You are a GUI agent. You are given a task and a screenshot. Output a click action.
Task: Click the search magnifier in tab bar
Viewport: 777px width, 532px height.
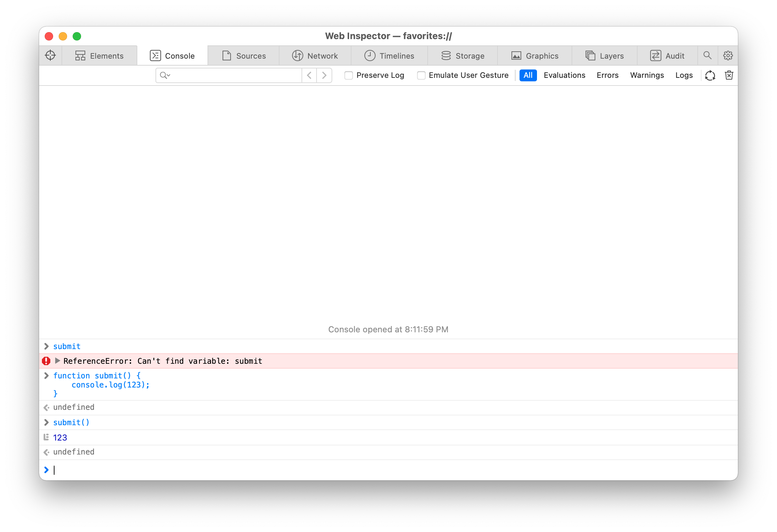coord(707,56)
